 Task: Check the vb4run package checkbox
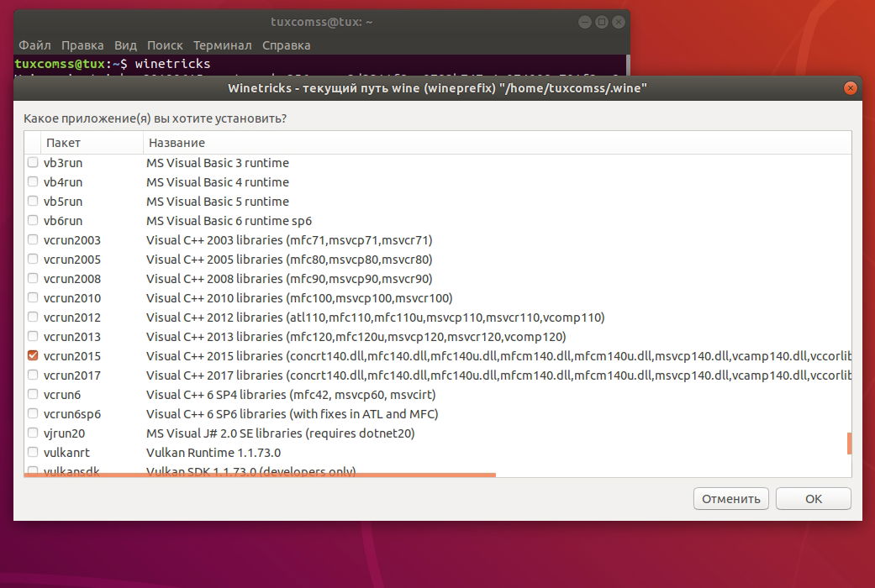[33, 182]
